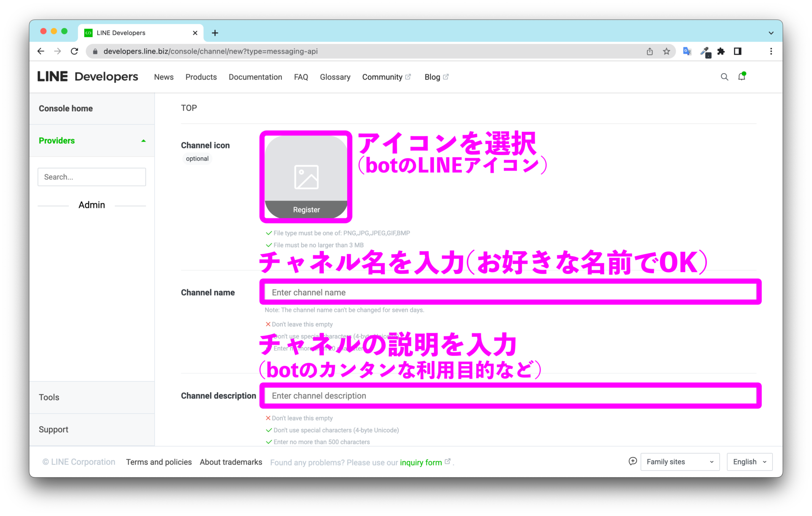The height and width of the screenshot is (516, 812).
Task: Collapse the Providers section chevron
Action: [x=143, y=141]
